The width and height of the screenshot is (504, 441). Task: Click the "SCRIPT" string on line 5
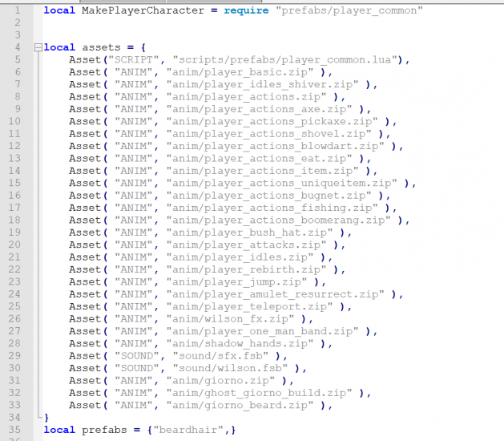coord(134,60)
